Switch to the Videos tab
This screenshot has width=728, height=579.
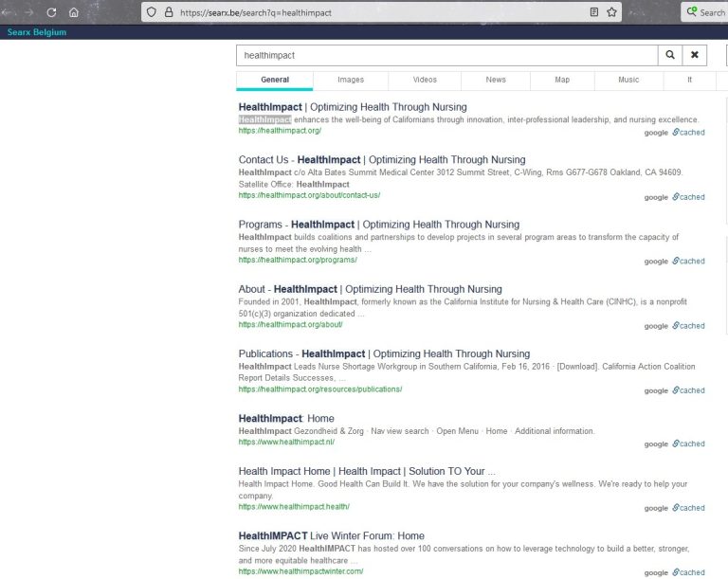click(425, 80)
